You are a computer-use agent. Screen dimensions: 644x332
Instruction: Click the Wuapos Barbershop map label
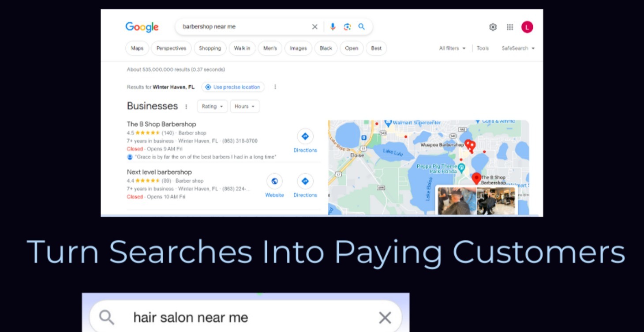(442, 145)
